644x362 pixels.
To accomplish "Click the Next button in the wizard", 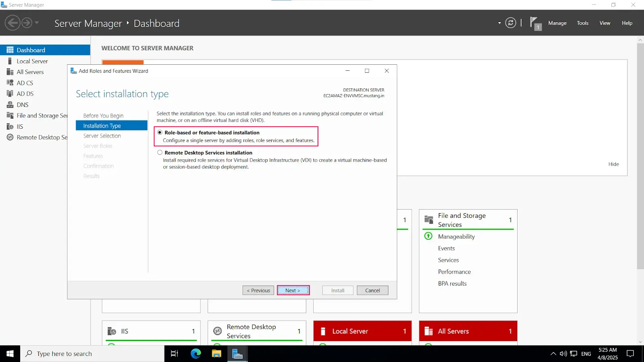I will tap(293, 290).
